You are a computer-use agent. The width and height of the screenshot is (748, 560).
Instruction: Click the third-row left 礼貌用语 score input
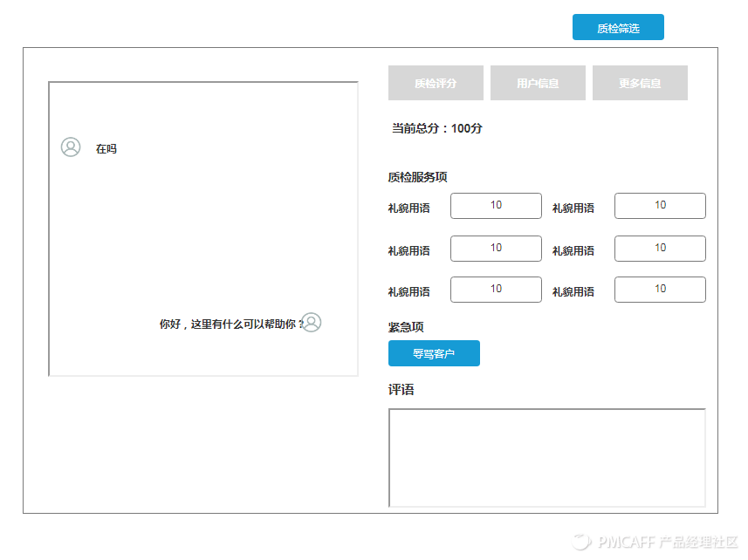[x=496, y=290]
